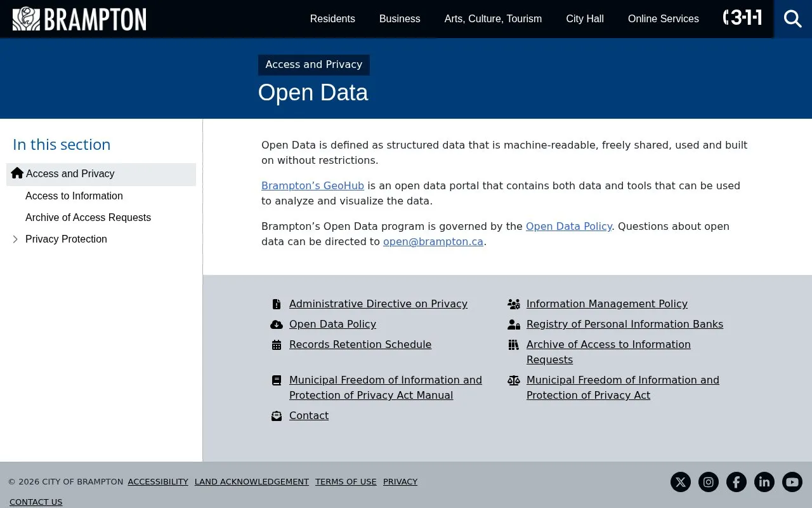The height and width of the screenshot is (508, 812).
Task: Open the Records Retention Schedule link
Action: (360, 345)
